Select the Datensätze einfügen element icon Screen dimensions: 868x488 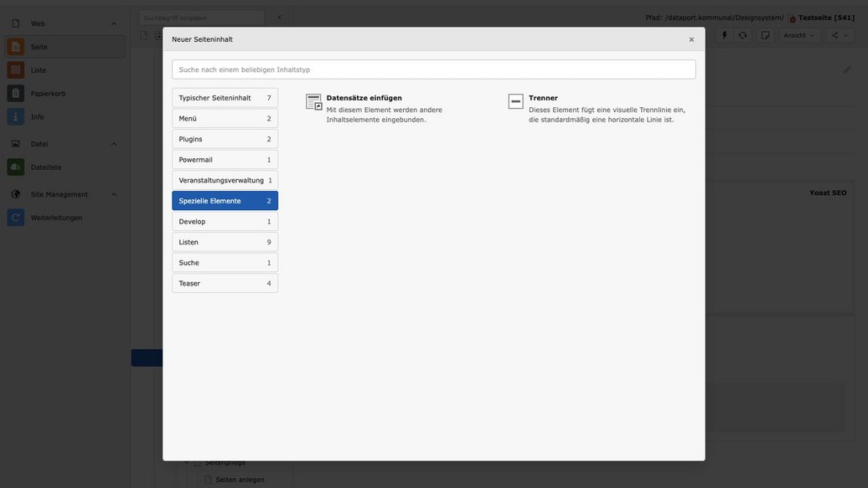(314, 102)
